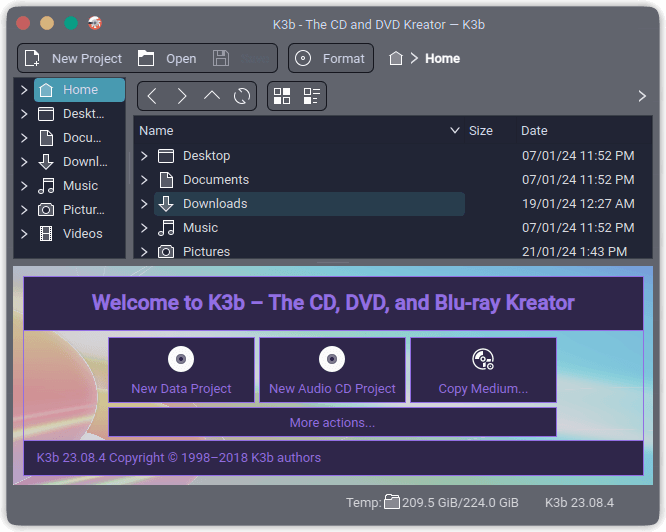Viewport: 666px width, 532px height.
Task: Click the home icon in breadcrumb
Action: pyautogui.click(x=395, y=58)
